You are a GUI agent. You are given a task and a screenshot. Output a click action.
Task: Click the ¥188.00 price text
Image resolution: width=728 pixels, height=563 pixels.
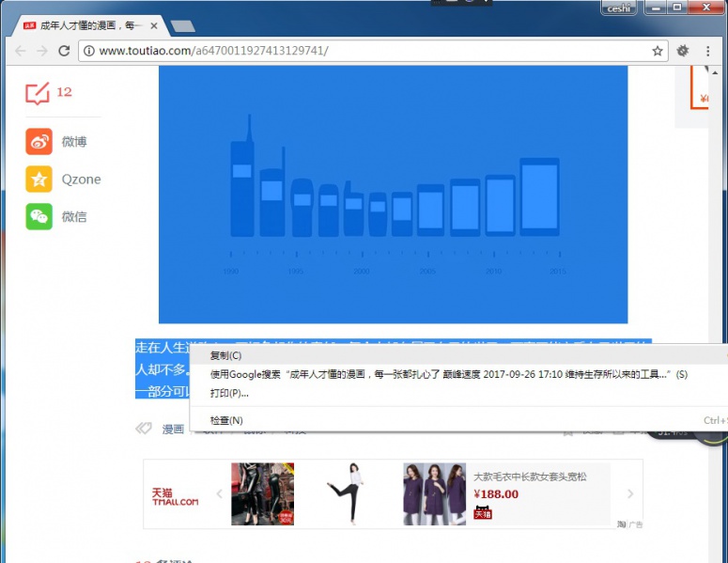(x=496, y=494)
